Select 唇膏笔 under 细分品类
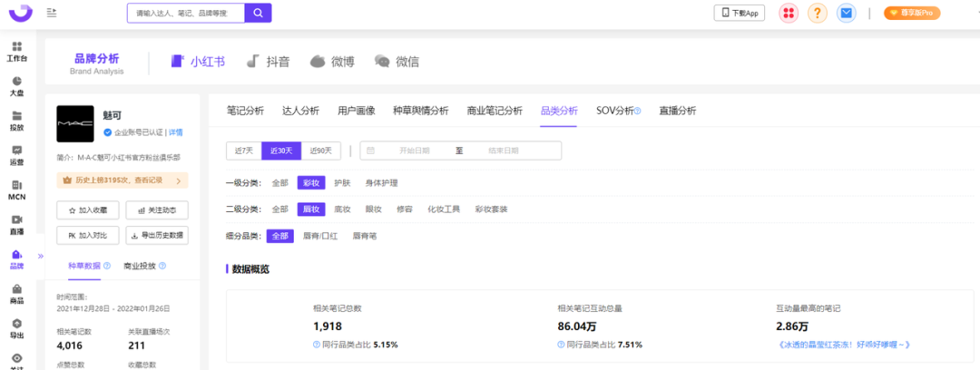Image resolution: width=980 pixels, height=370 pixels. (x=365, y=237)
